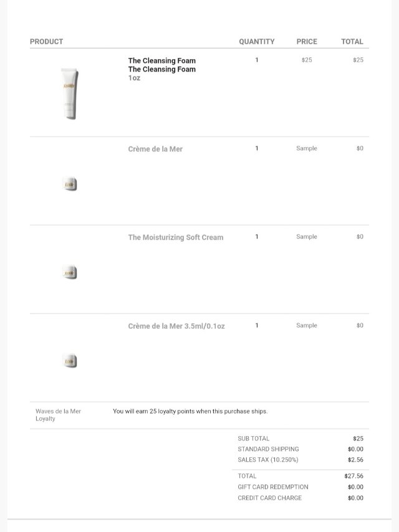Viewport: 399px width, 532px height.
Task: Click the $27.56 total amount
Action: coord(353,476)
